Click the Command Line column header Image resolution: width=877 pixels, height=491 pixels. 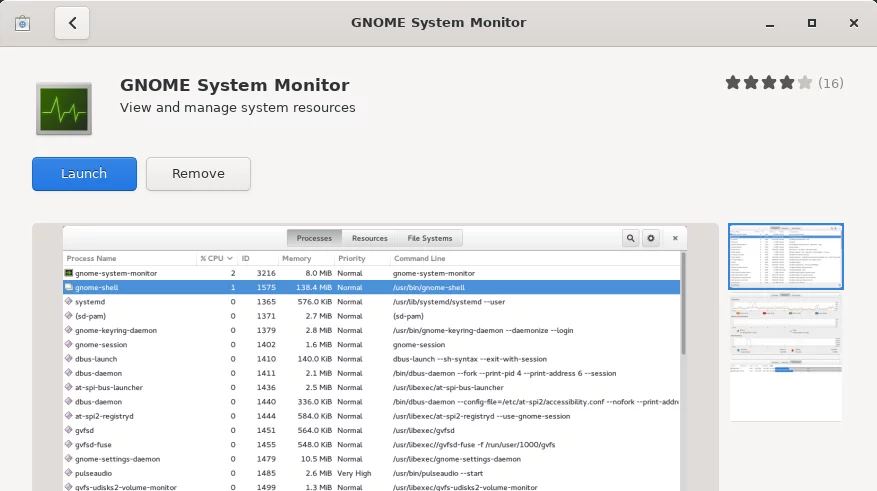pyautogui.click(x=419, y=258)
